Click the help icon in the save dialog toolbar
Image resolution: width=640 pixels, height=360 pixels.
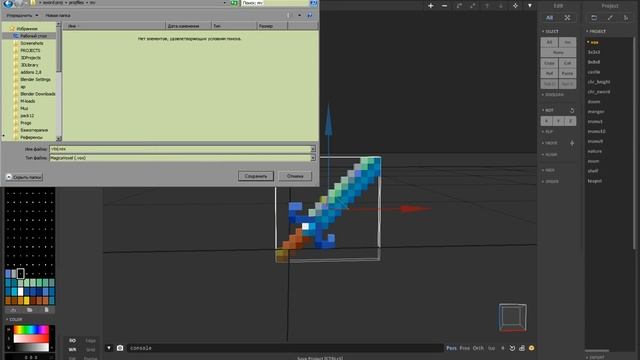click(x=310, y=15)
